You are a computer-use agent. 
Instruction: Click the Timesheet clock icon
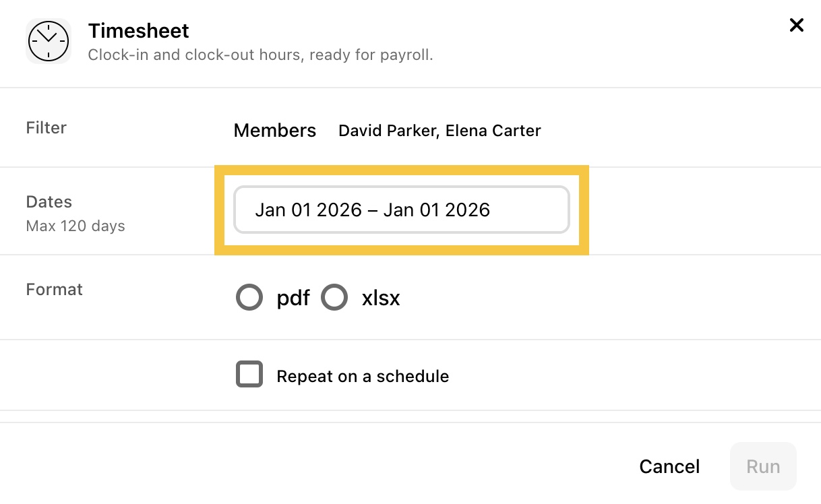[49, 41]
